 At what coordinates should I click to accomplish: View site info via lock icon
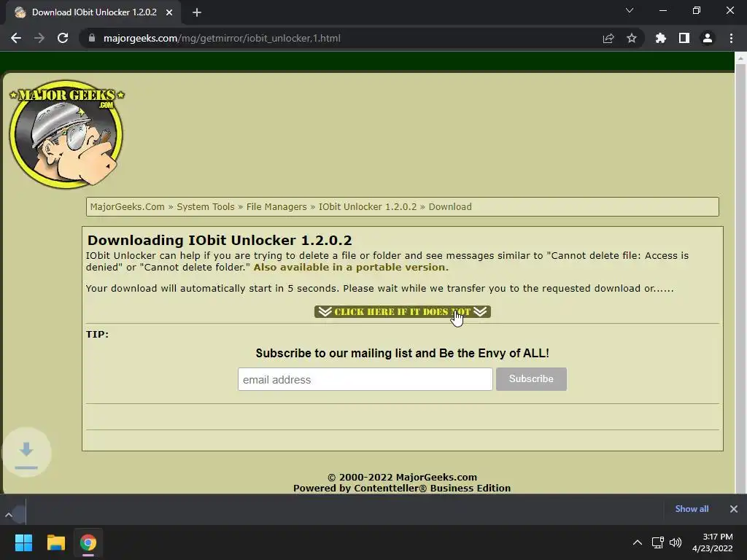(x=92, y=38)
